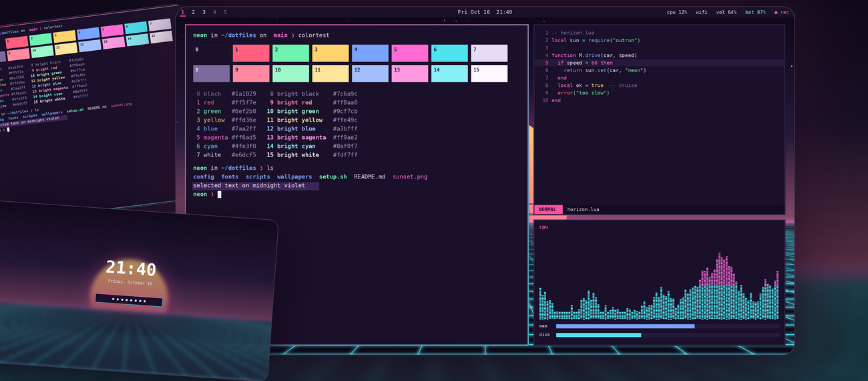
Task: Click the NORMAL mode indicator
Action: (548, 209)
